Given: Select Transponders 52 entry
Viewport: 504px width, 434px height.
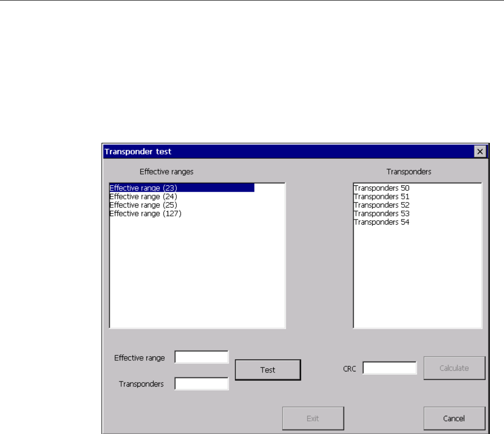Looking at the screenshot, I should 382,205.
